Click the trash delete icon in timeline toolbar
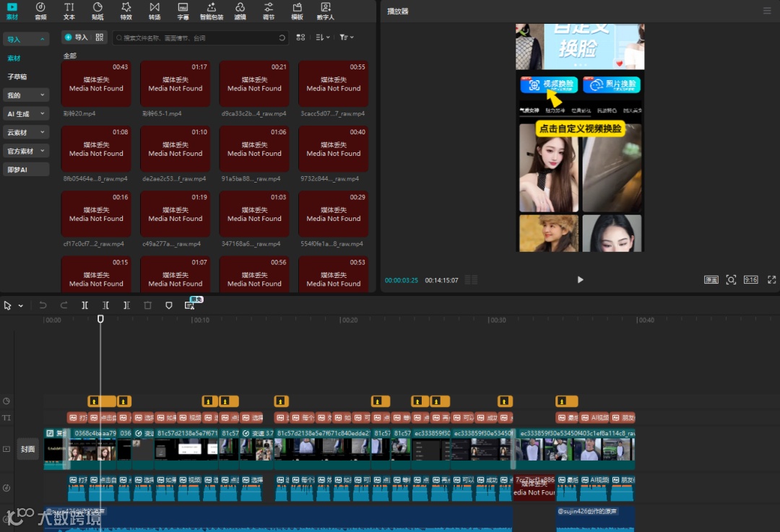The image size is (780, 532). pyautogui.click(x=148, y=305)
